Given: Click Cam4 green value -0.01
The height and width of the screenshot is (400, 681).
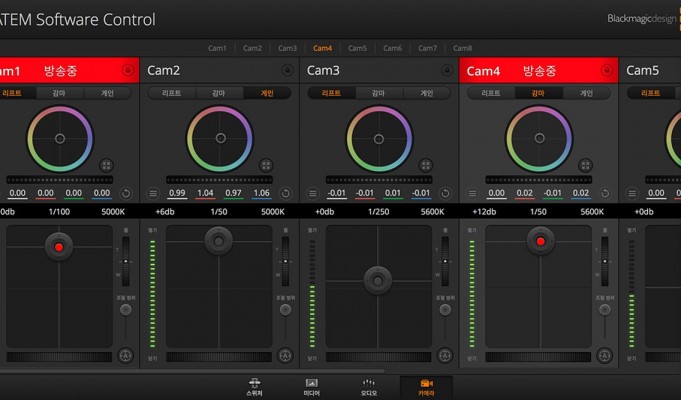Looking at the screenshot, I should (552, 193).
